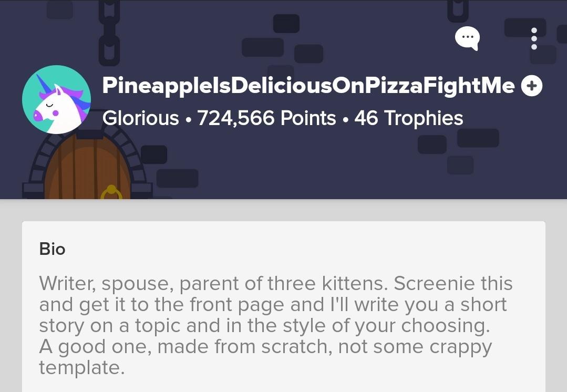Open the profile avatar unicorn image
The image size is (567, 392).
[56, 99]
